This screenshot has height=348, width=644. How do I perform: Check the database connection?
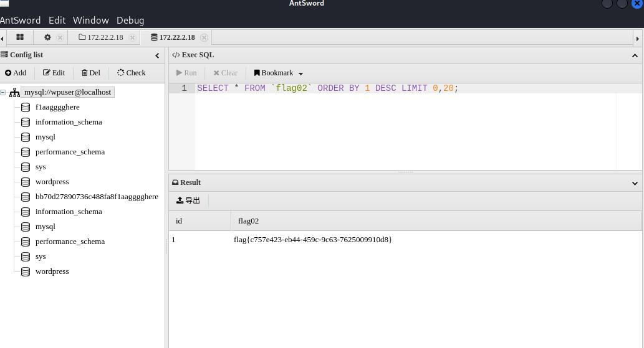[132, 73]
